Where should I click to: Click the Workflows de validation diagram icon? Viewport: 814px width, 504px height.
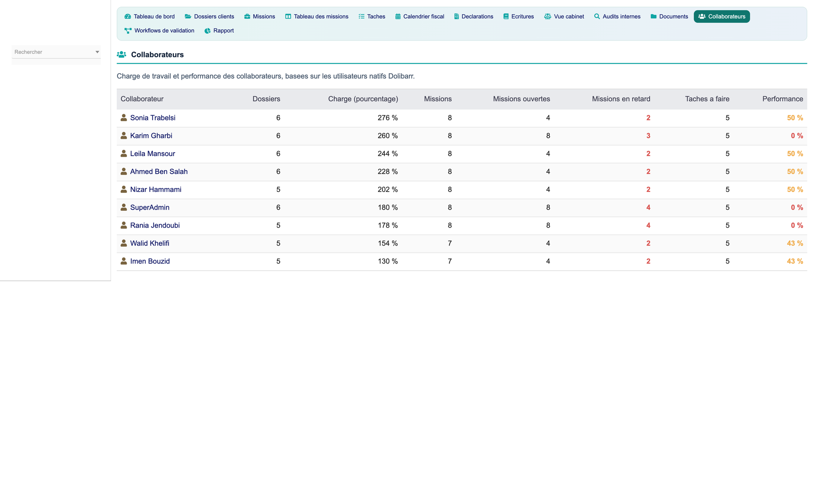click(128, 31)
